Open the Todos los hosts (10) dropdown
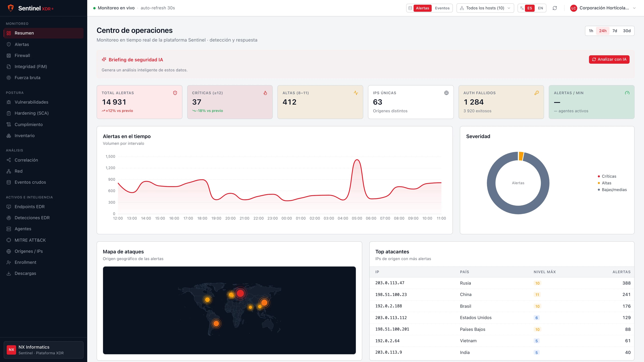Image resolution: width=644 pixels, height=362 pixels. 485,8
